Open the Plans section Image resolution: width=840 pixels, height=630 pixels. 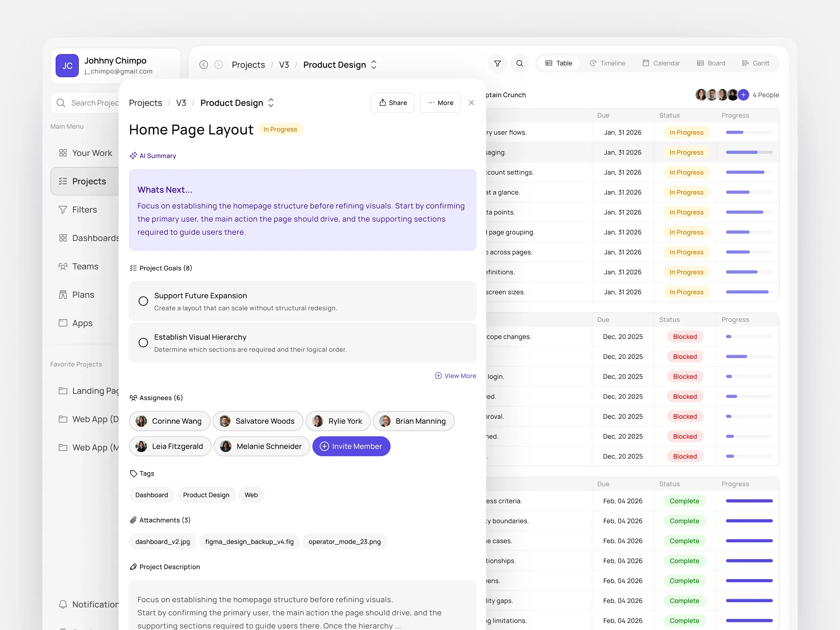tap(83, 294)
